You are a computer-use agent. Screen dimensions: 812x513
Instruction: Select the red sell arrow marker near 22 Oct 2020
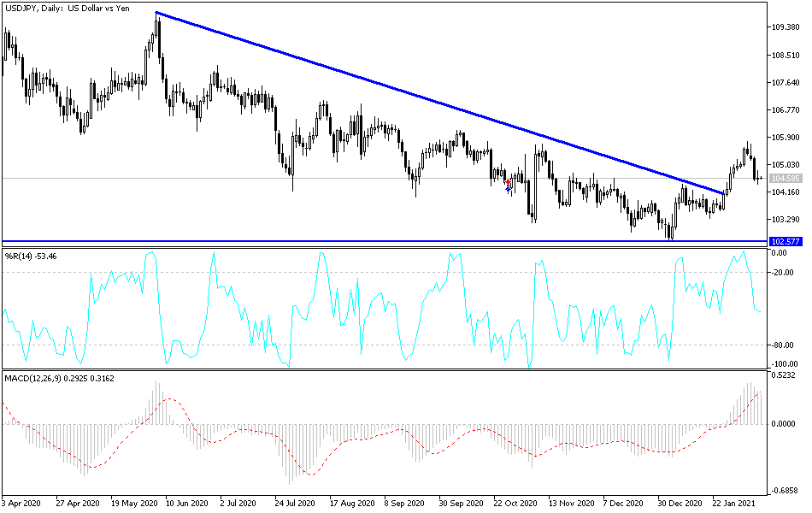pos(508,181)
